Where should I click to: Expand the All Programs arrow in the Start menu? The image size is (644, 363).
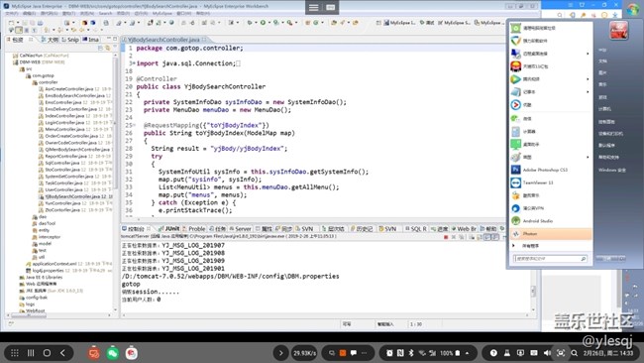[x=513, y=245]
